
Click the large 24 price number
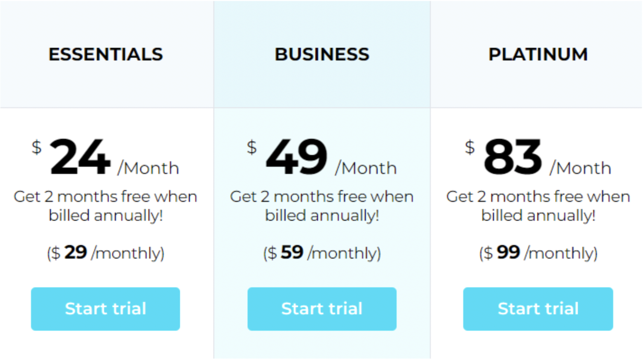(80, 158)
